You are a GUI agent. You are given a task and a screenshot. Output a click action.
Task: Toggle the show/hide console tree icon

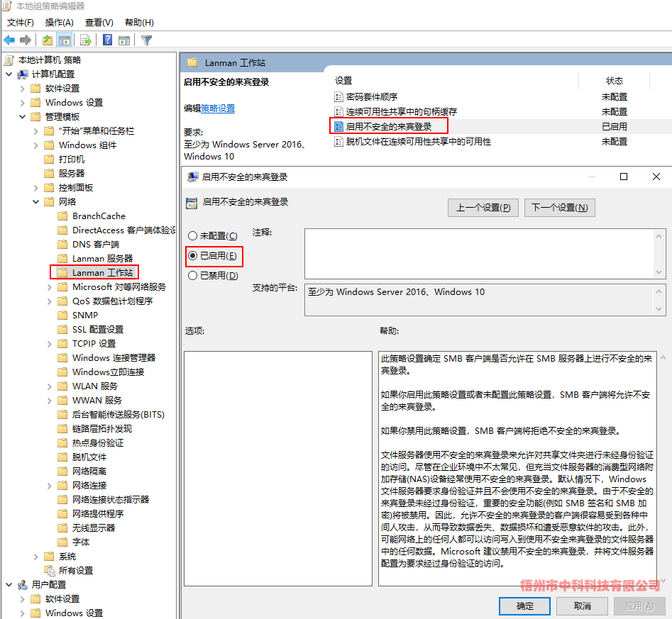click(x=65, y=40)
